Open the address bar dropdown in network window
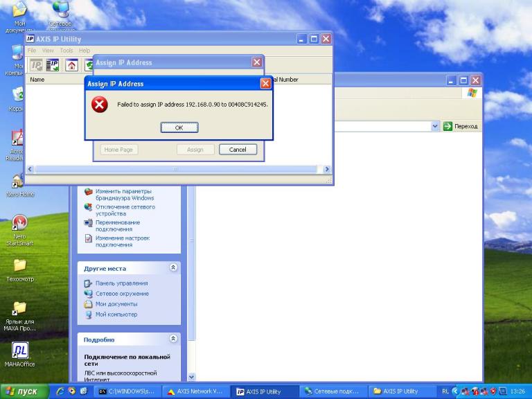Screen dimensions: 532x399 point(435,126)
